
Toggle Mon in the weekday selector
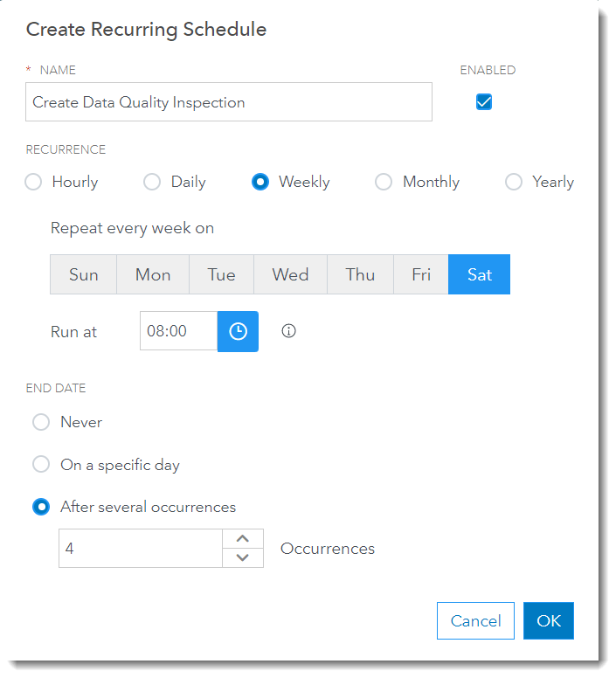coord(153,274)
